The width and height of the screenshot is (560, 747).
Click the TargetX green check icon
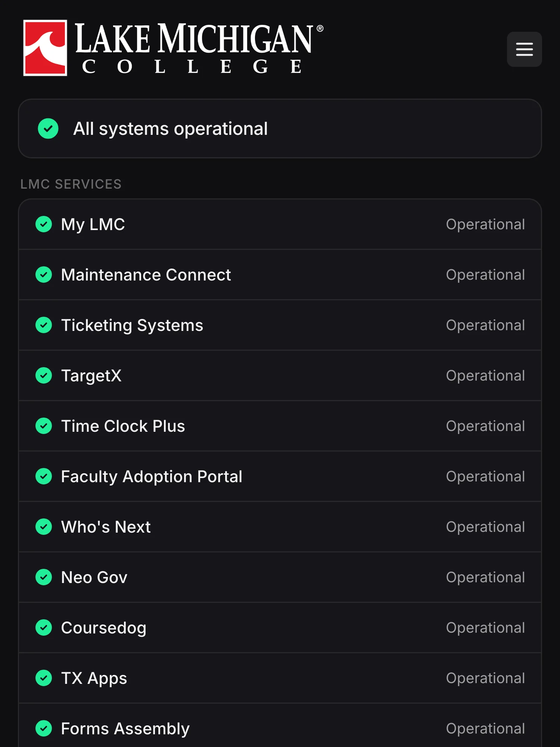[x=44, y=375]
